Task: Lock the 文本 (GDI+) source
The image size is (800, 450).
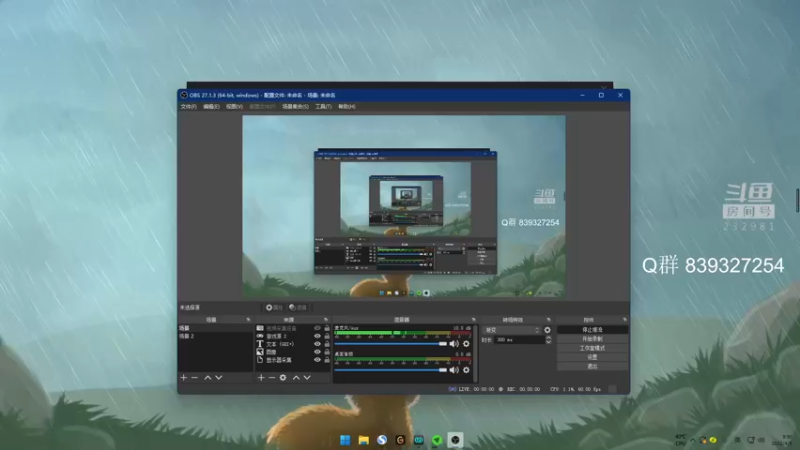Action: [x=327, y=344]
